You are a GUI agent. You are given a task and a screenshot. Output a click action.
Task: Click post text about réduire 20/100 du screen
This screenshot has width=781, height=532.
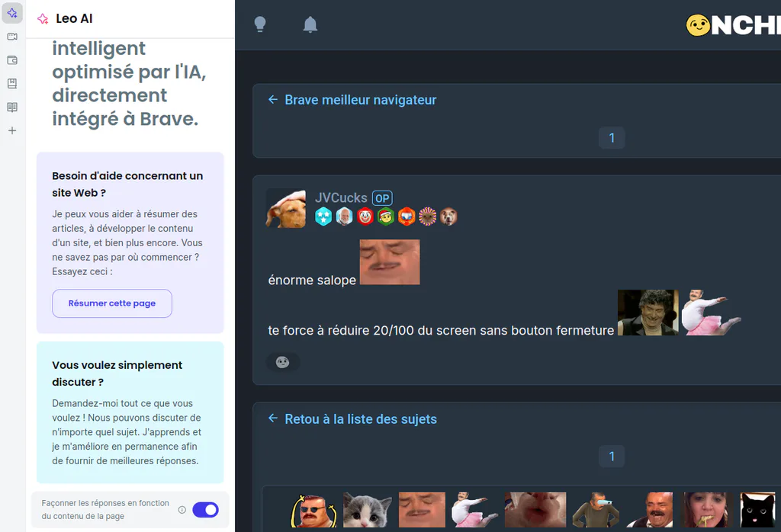(441, 331)
